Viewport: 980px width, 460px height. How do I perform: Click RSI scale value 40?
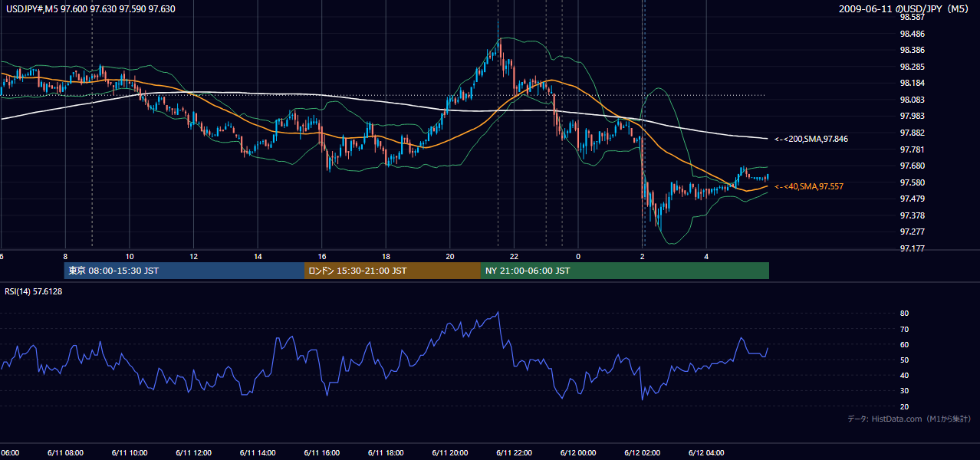click(x=905, y=375)
